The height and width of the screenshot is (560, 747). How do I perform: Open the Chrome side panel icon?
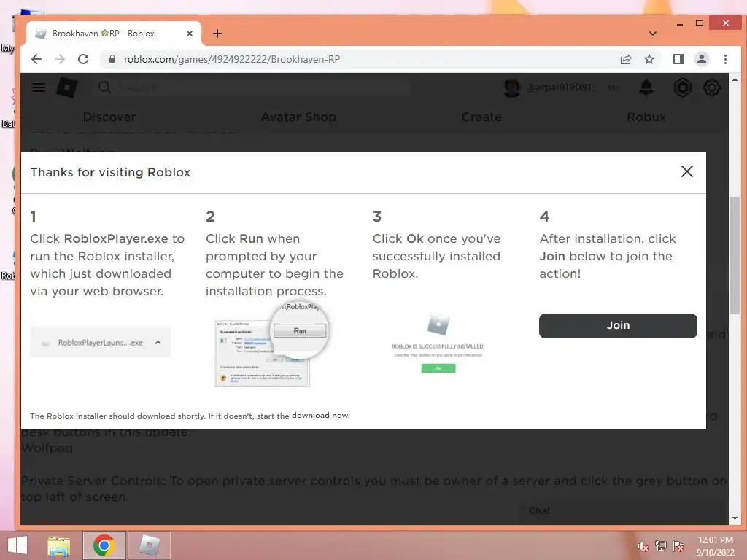pyautogui.click(x=678, y=59)
